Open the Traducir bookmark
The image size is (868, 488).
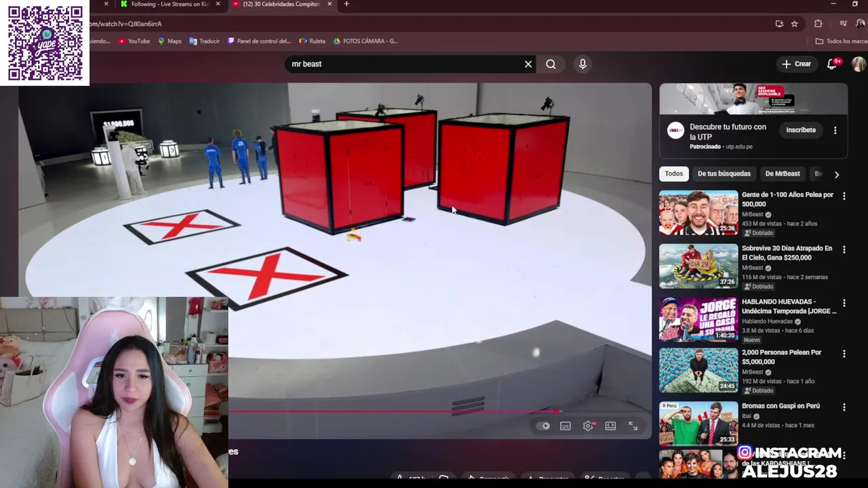[205, 41]
